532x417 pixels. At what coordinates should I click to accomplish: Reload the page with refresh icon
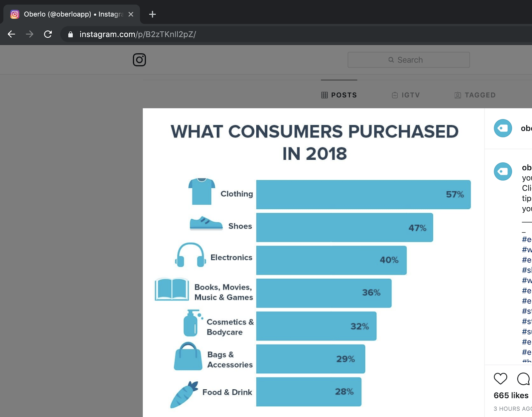pyautogui.click(x=48, y=34)
